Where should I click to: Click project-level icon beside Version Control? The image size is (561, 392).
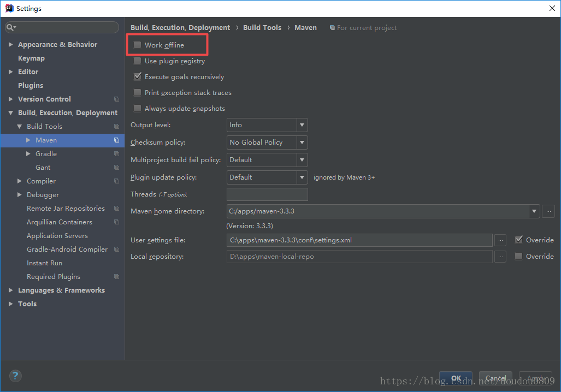(x=116, y=99)
